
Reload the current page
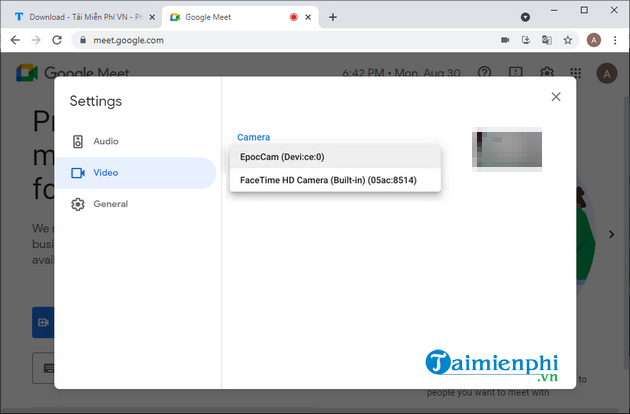[57, 40]
